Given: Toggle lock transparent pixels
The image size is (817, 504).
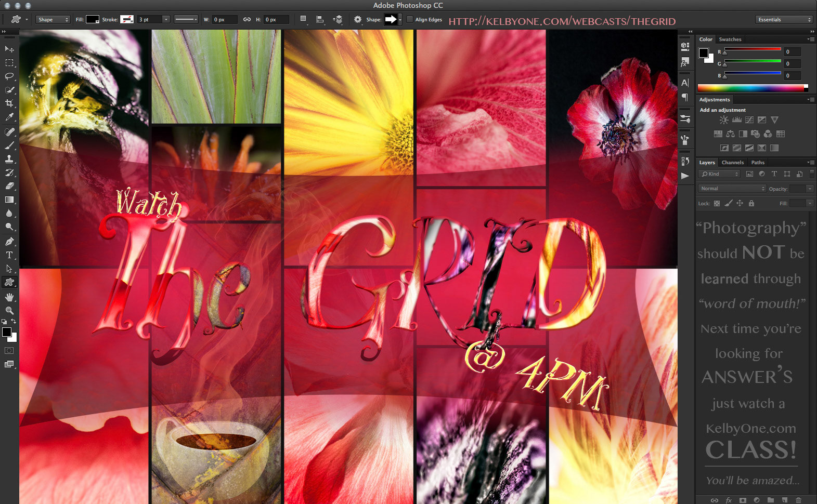Looking at the screenshot, I should click(x=717, y=203).
